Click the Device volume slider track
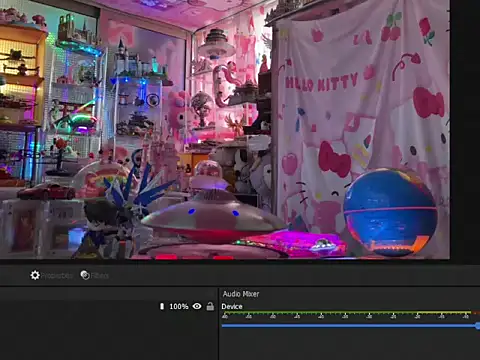The width and height of the screenshot is (480, 360). click(x=351, y=326)
